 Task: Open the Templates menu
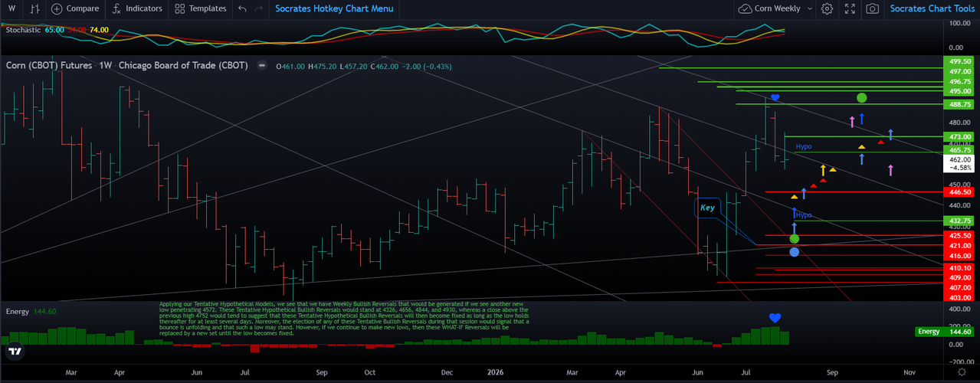201,8
